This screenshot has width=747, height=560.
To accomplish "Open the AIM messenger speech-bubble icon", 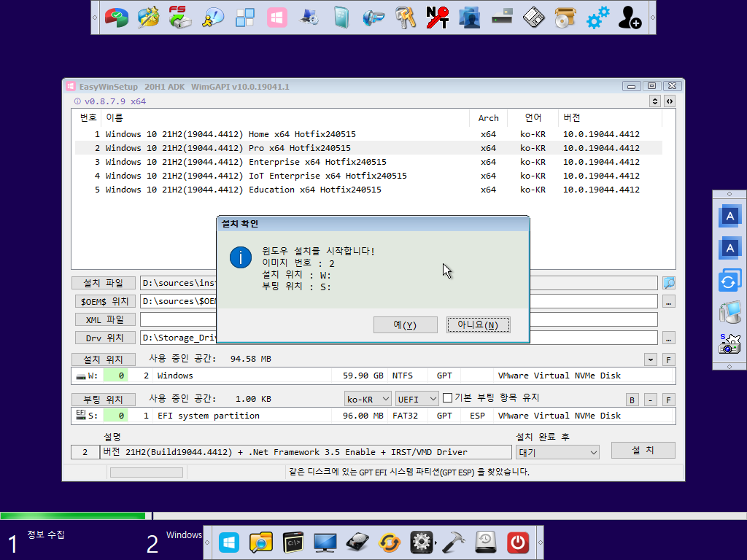I will [x=212, y=17].
